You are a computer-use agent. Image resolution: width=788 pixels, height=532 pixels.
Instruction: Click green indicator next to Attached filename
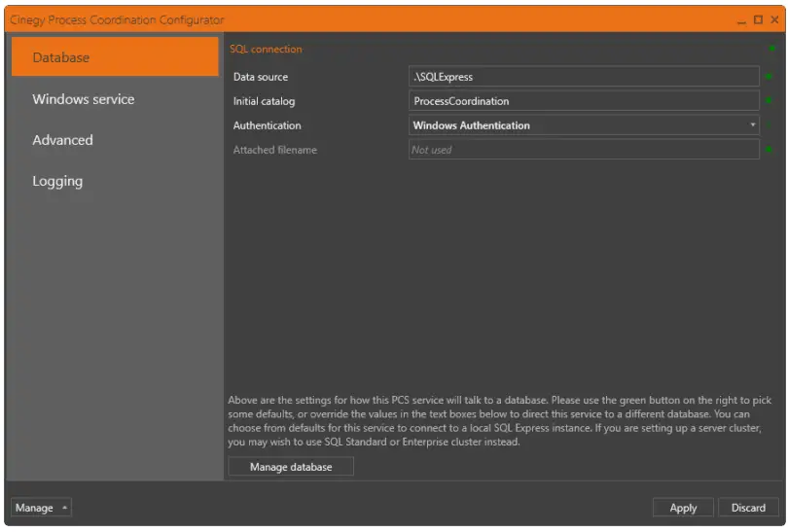(x=769, y=150)
